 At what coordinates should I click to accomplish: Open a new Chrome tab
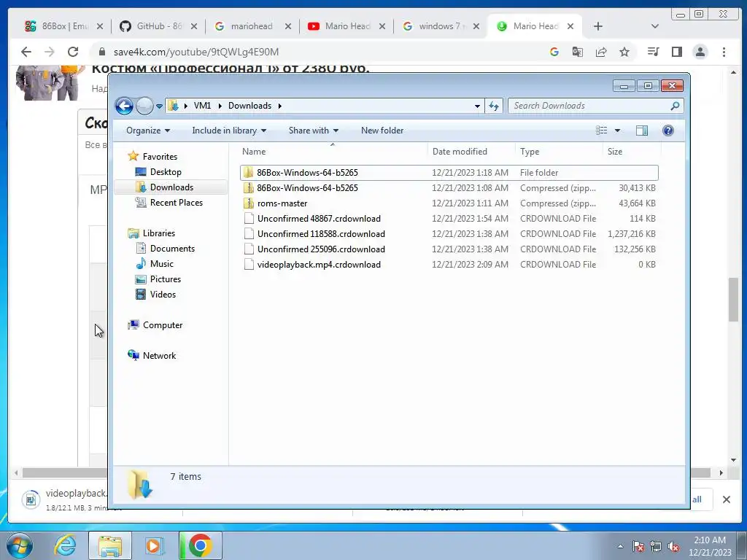[x=598, y=26]
